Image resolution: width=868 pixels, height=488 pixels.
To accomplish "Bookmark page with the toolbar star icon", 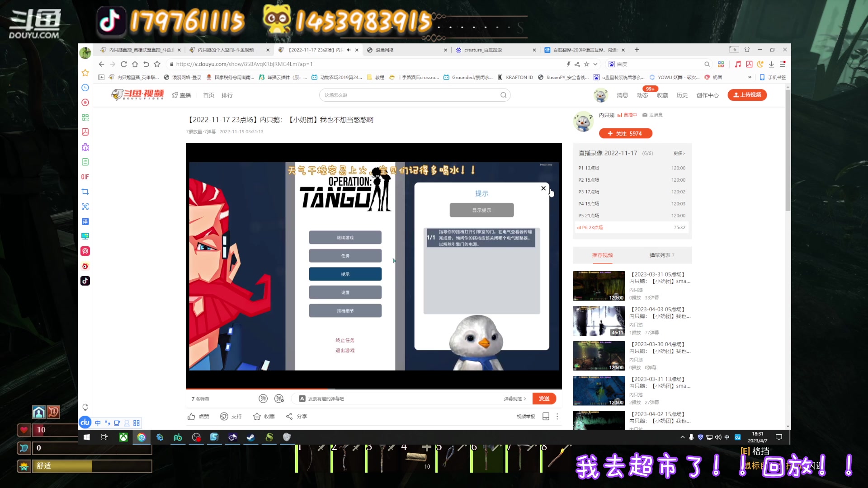I will [157, 64].
